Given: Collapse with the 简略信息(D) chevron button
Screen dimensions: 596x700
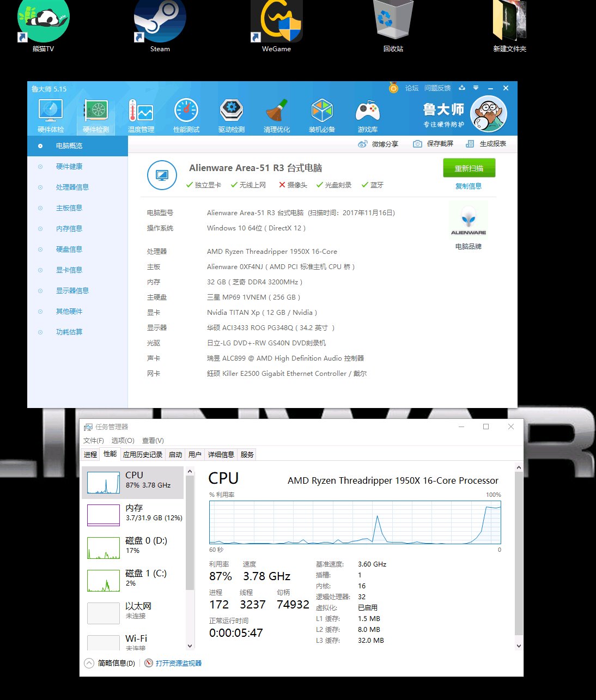Looking at the screenshot, I should coord(89,663).
